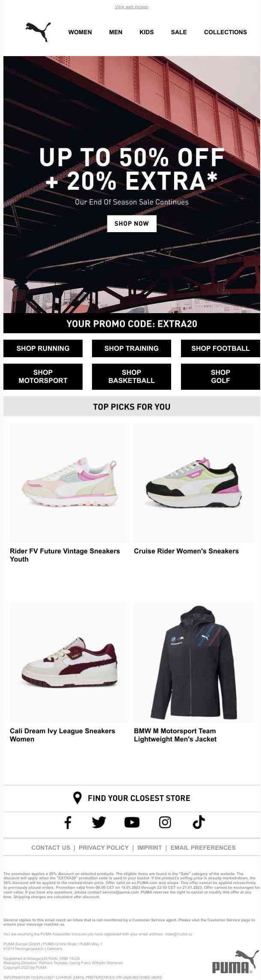Image resolution: width=261 pixels, height=980 pixels.
Task: Open the EMAIL PREFERENCES footer link
Action: (x=203, y=848)
